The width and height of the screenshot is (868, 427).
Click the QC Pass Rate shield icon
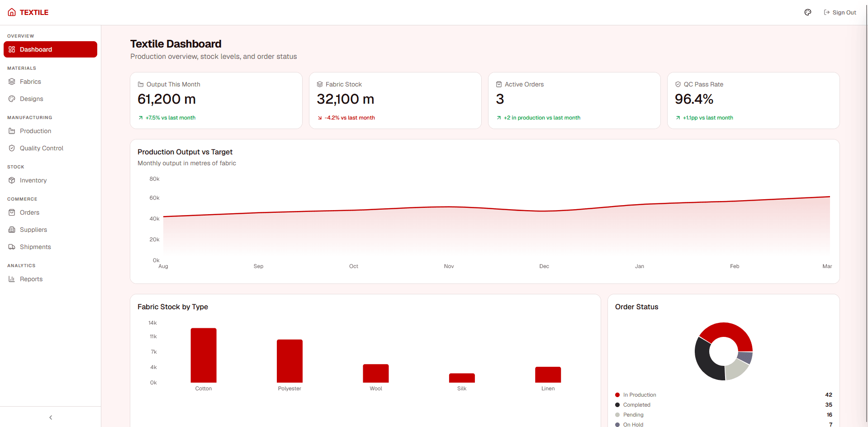pos(678,84)
